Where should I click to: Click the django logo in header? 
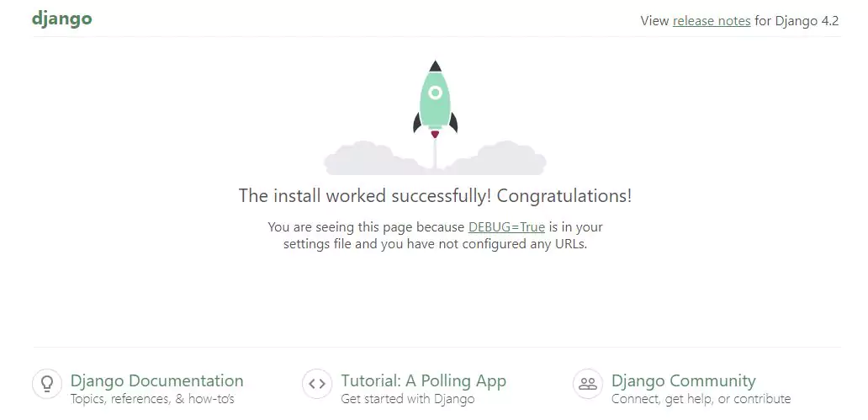62,19
